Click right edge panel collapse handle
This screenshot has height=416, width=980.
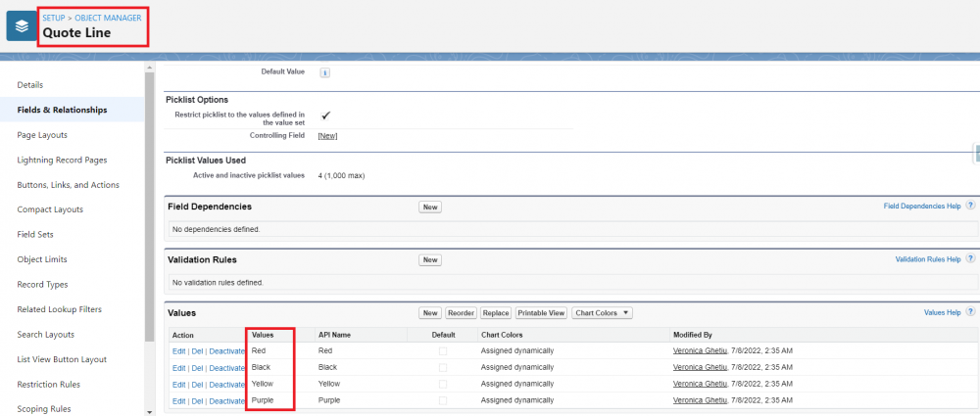[x=977, y=153]
